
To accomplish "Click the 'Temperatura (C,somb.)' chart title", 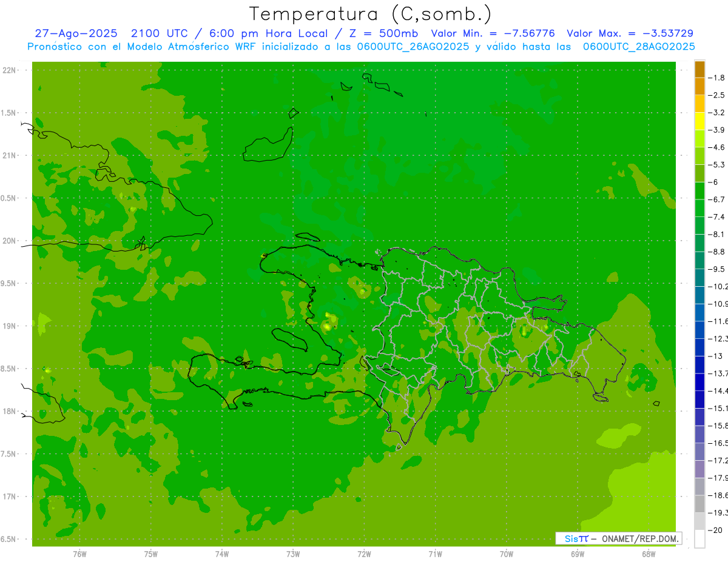I will coord(371,14).
